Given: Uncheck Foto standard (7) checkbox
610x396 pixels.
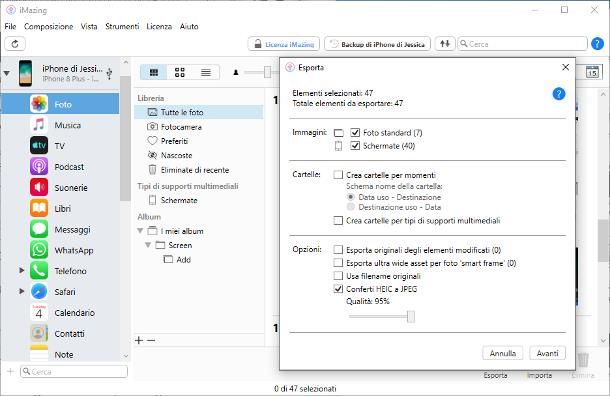Looking at the screenshot, I should pos(355,133).
